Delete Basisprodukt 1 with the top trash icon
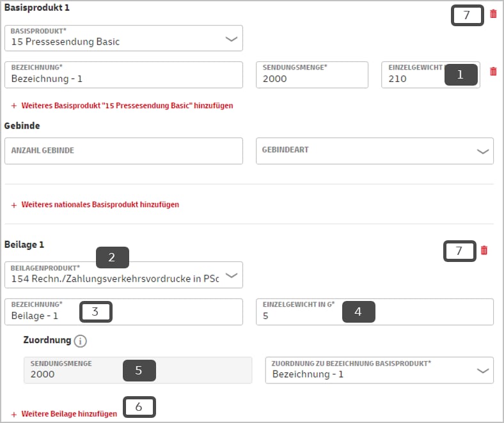Screen dimensions: 504x423 493,14
